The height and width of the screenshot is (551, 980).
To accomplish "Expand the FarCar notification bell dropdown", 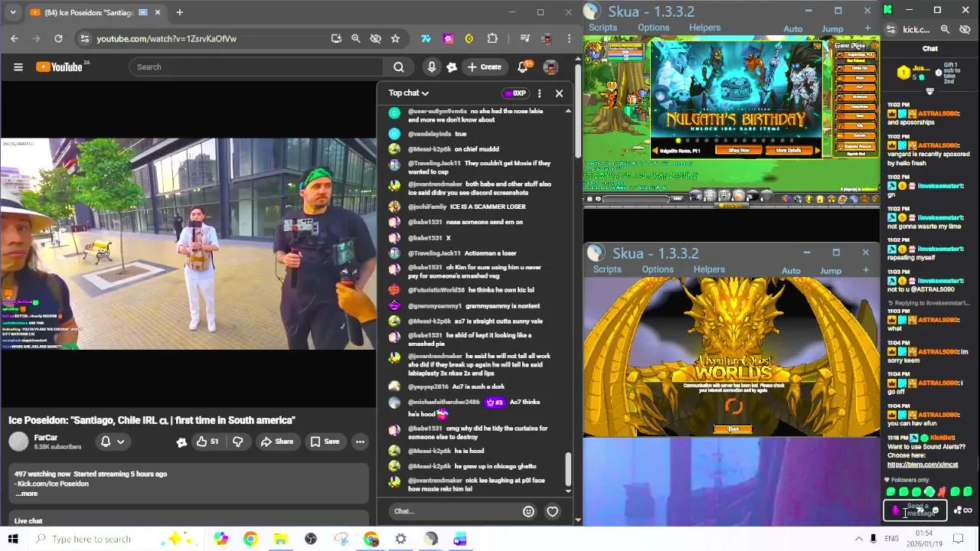I will click(113, 442).
